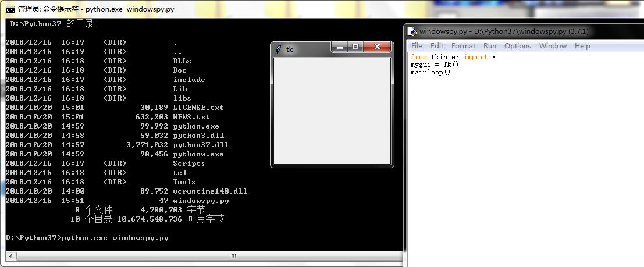The height and width of the screenshot is (267, 644).
Task: Click 'vcruntime140.dll' in the directory listing
Action: 210,191
